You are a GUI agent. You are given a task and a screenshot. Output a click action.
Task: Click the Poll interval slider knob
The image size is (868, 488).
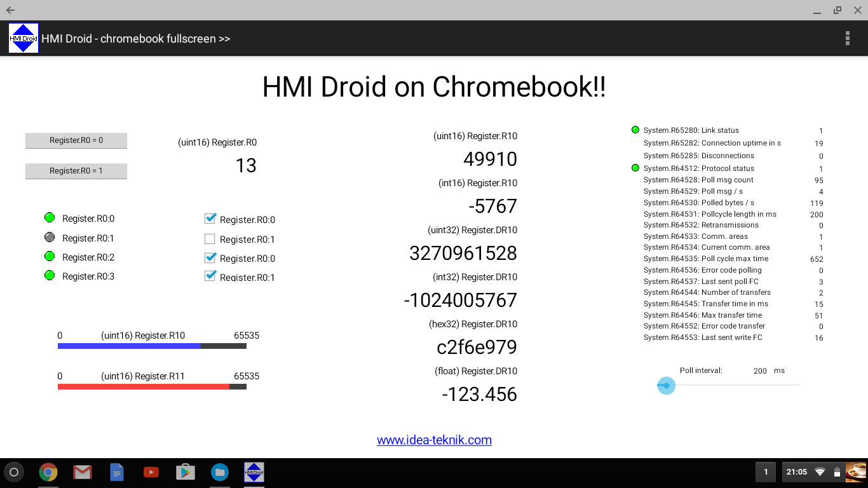tap(666, 385)
